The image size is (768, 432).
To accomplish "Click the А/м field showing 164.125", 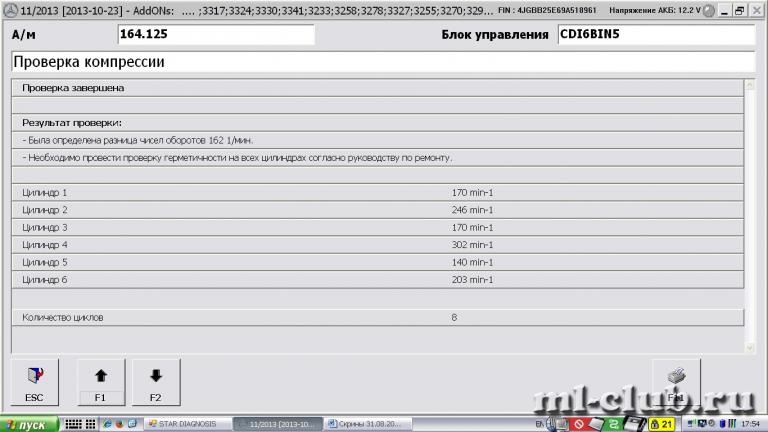I will coord(214,35).
